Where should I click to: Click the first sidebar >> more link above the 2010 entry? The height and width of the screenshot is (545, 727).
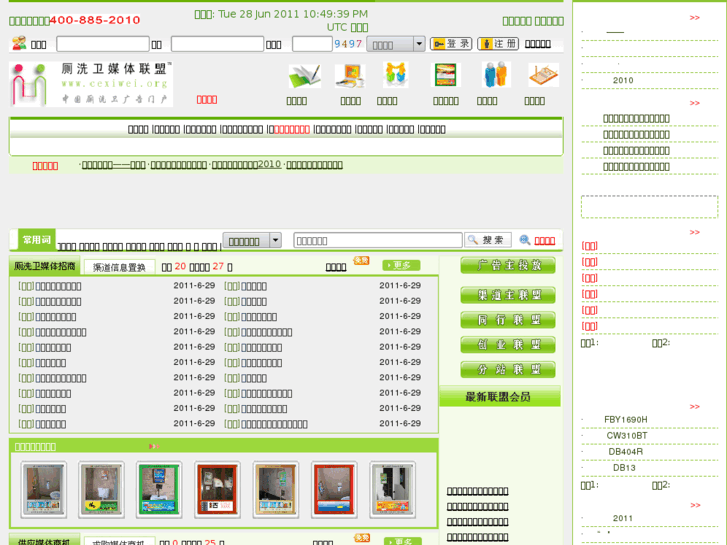click(x=694, y=18)
